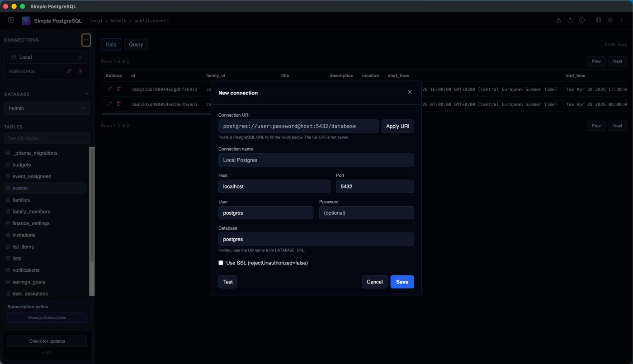
Task: Click the Search tables box
Action: [47, 138]
